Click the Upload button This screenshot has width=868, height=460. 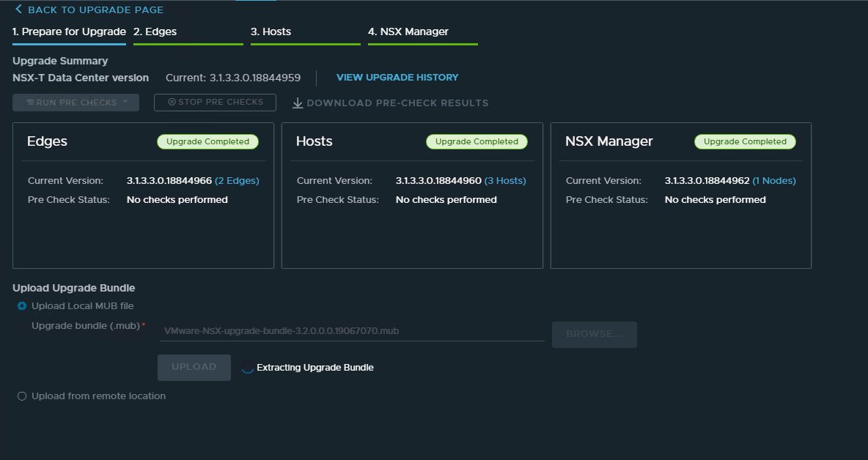[194, 367]
